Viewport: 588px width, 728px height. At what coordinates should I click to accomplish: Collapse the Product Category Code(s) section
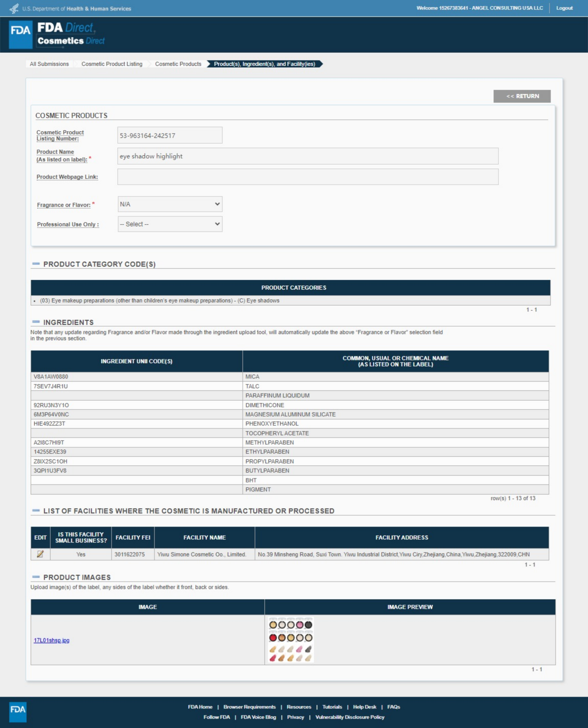tap(36, 264)
